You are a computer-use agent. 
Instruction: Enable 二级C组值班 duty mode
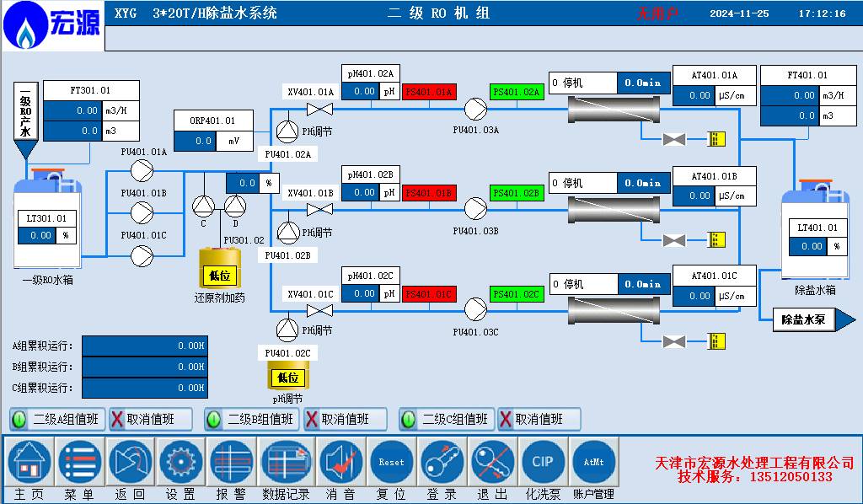click(447, 419)
